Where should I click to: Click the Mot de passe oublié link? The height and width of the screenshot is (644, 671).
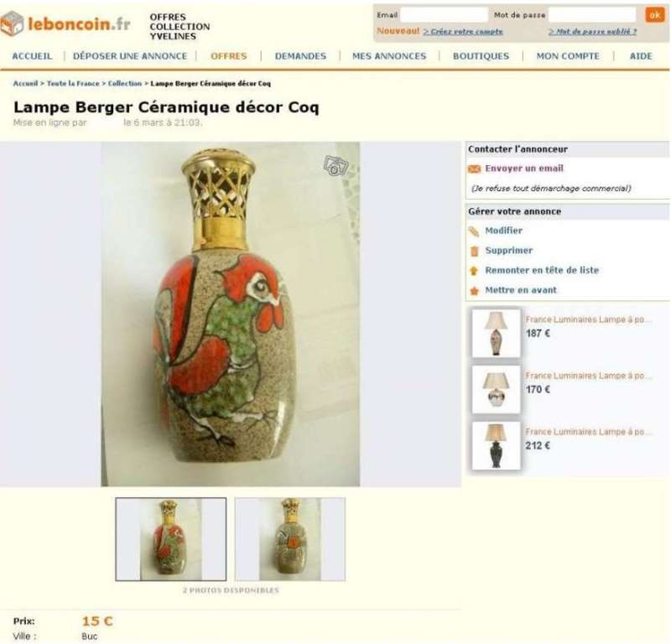593,32
